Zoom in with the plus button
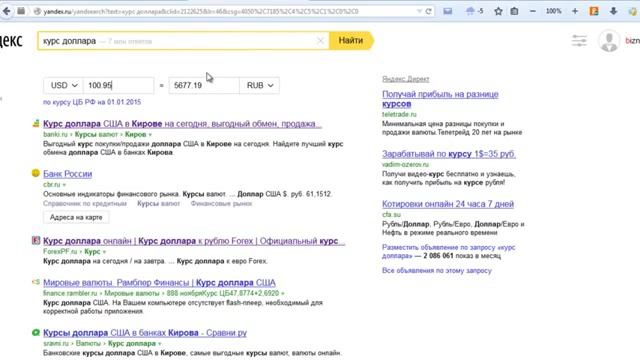The height and width of the screenshot is (360, 640). [x=575, y=11]
